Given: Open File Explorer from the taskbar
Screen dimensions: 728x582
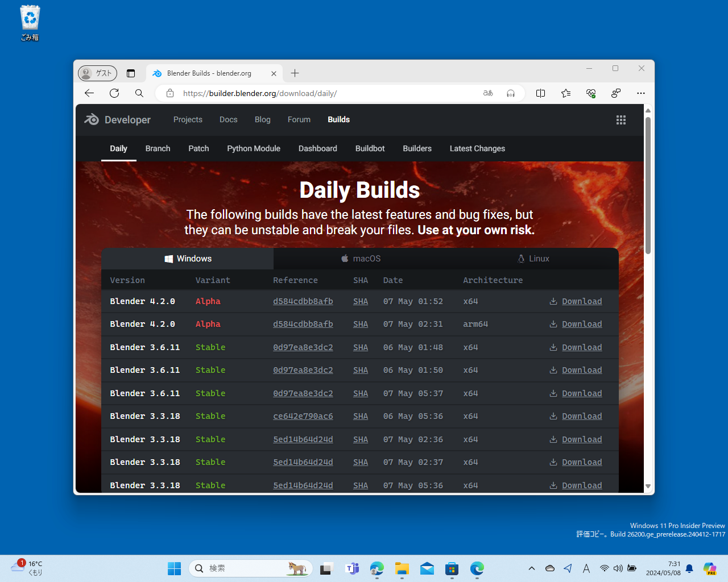Looking at the screenshot, I should pyautogui.click(x=402, y=568).
